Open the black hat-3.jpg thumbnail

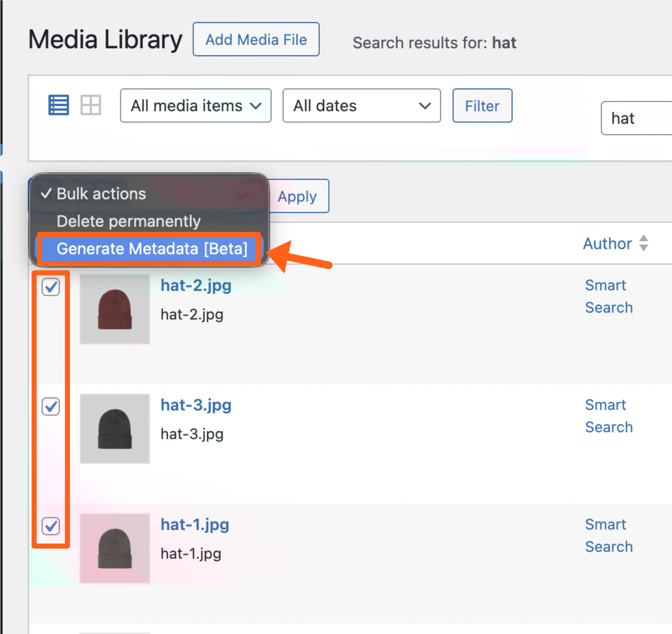coord(115,429)
